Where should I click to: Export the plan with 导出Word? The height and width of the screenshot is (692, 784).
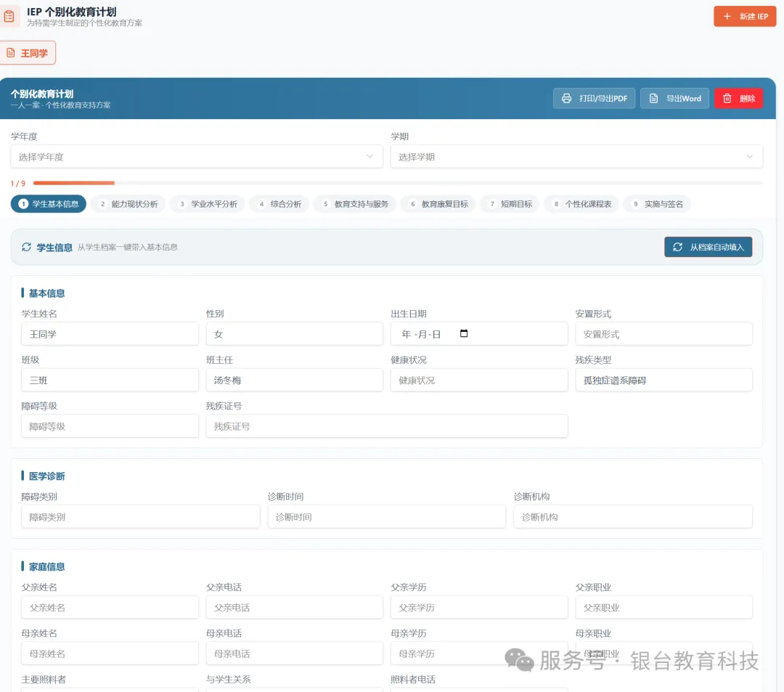(x=674, y=99)
